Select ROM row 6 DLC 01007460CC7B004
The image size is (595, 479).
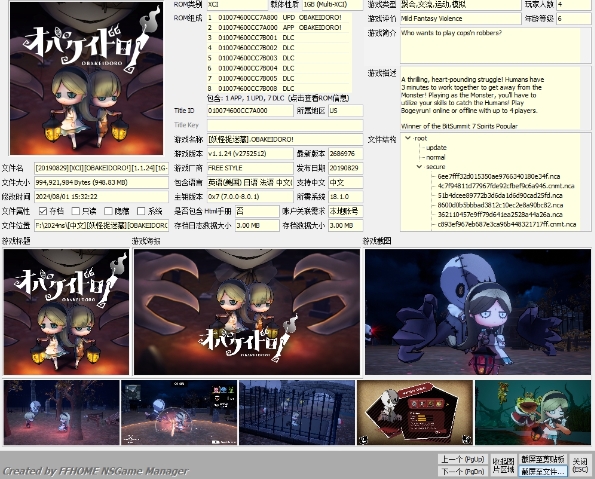pyautogui.click(x=279, y=68)
